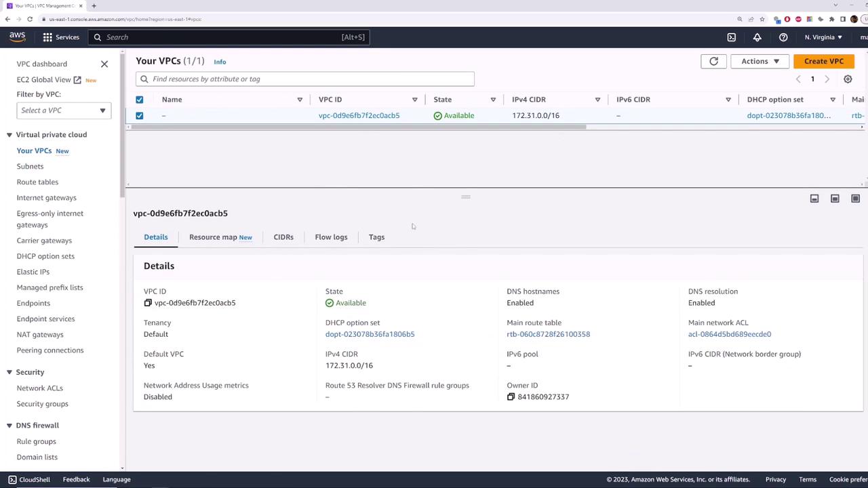Switch to the Flow logs tab
Image resolution: width=868 pixels, height=488 pixels.
[x=331, y=237]
